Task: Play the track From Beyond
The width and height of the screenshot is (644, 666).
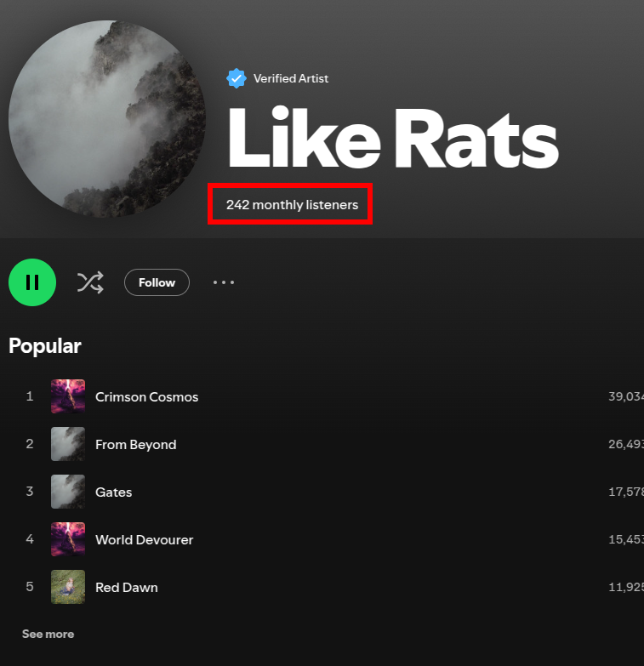Action: (135, 444)
